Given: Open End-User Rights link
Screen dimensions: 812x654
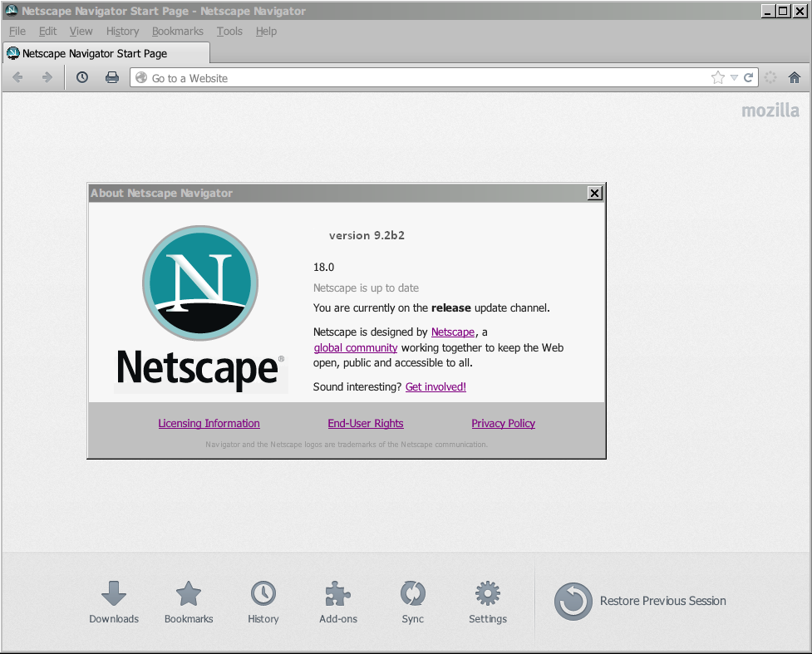Looking at the screenshot, I should coord(365,424).
